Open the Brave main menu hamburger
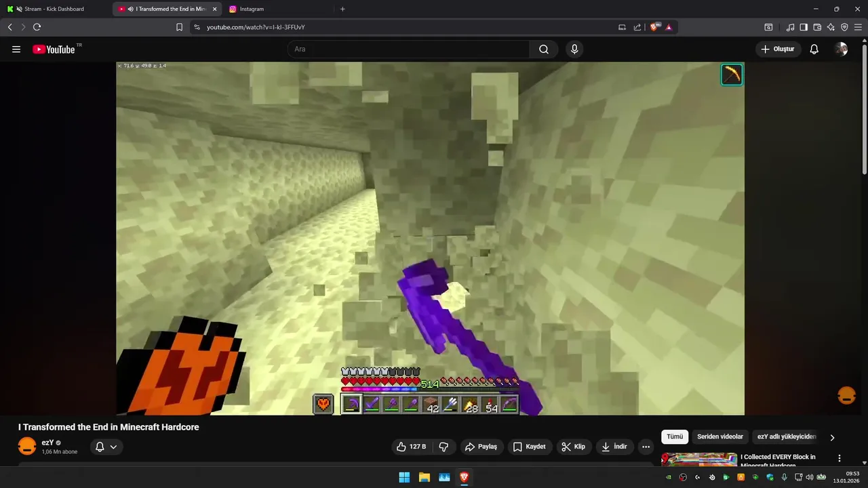 [858, 27]
